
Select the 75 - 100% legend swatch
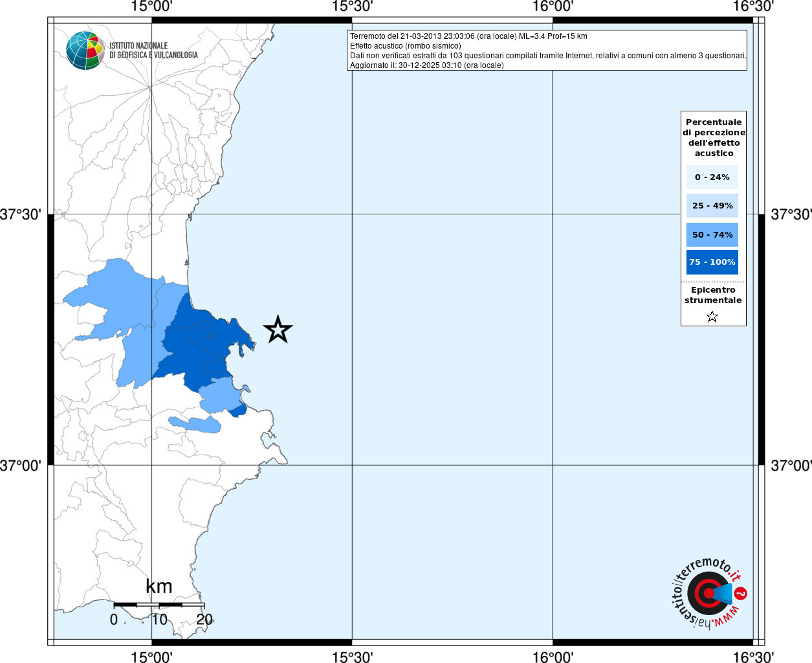pyautogui.click(x=712, y=262)
